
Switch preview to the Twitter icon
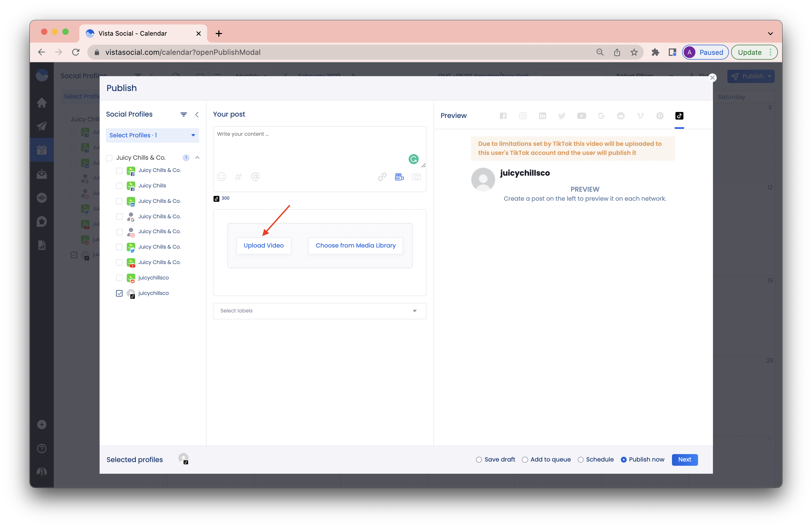[x=561, y=116]
